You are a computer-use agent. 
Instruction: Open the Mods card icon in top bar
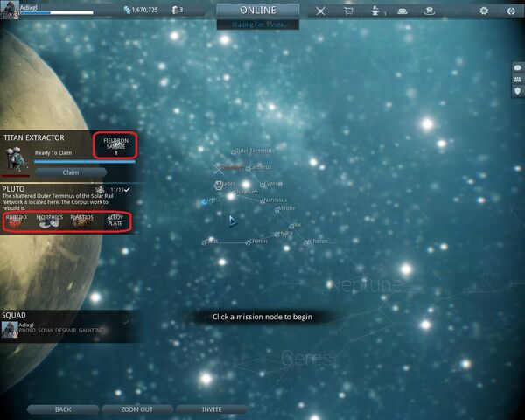tap(402, 11)
